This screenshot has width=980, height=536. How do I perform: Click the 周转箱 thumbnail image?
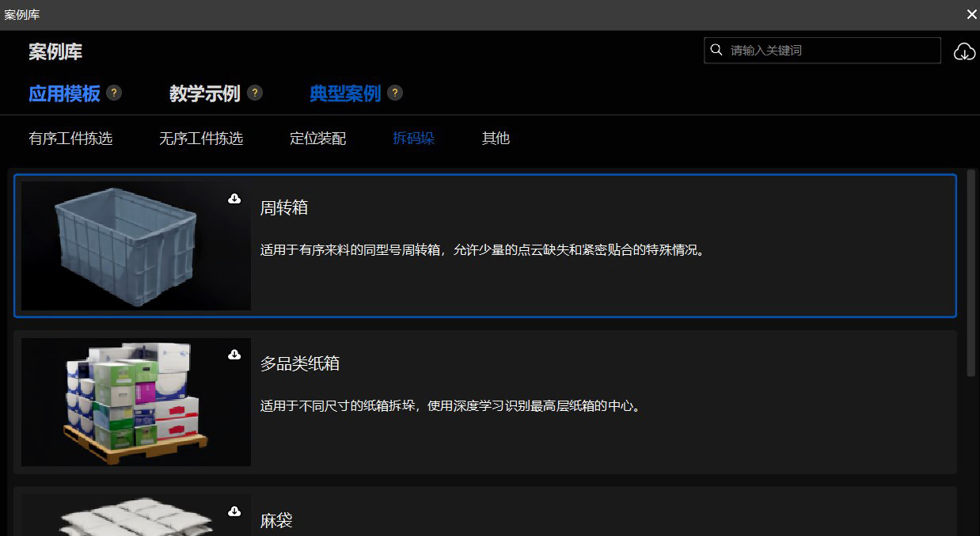click(135, 245)
